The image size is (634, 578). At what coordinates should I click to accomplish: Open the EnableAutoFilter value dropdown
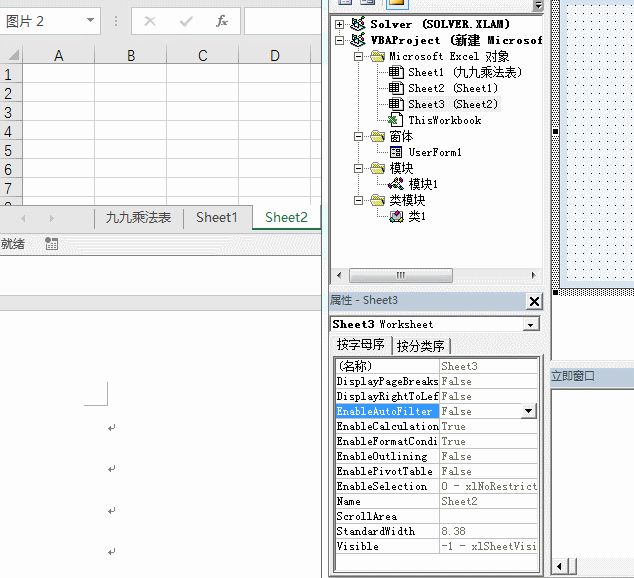[x=528, y=411]
